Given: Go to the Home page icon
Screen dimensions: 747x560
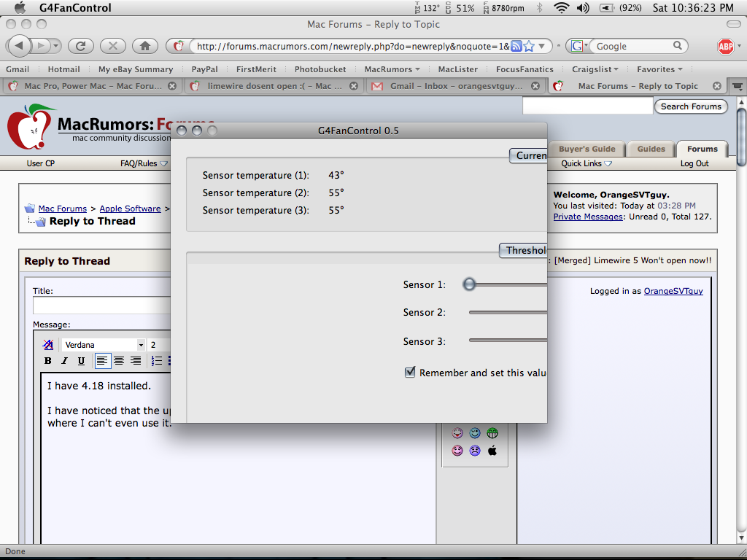Looking at the screenshot, I should click(x=145, y=46).
